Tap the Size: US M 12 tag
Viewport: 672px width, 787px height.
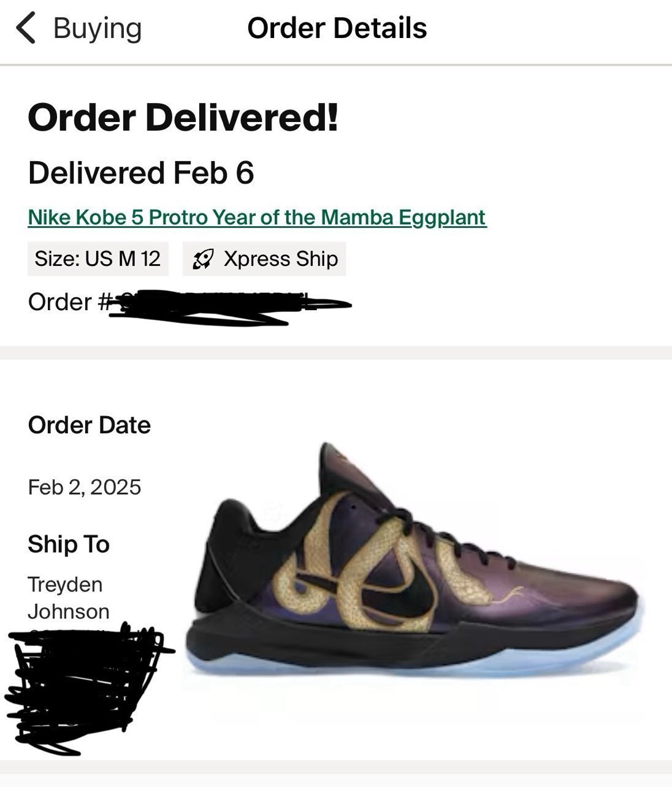pos(97,259)
